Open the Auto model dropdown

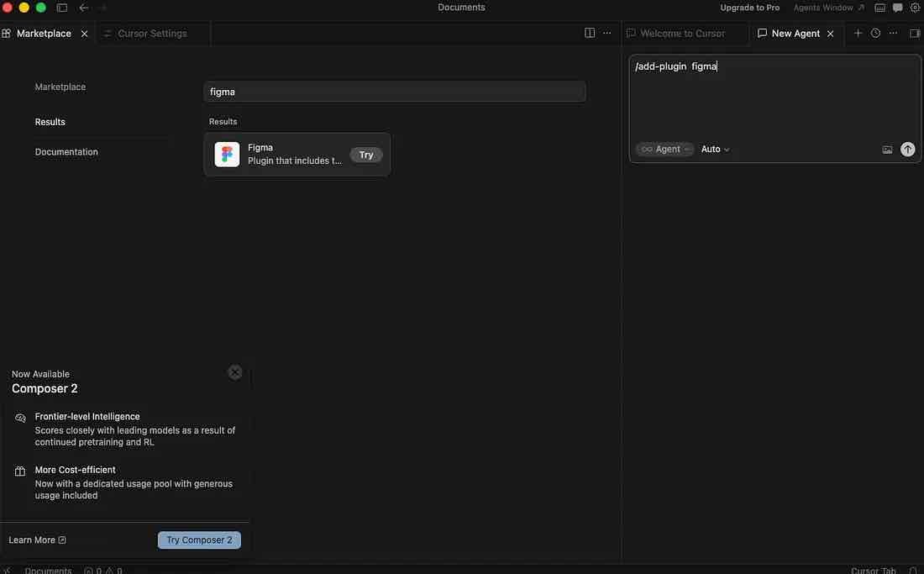[715, 149]
